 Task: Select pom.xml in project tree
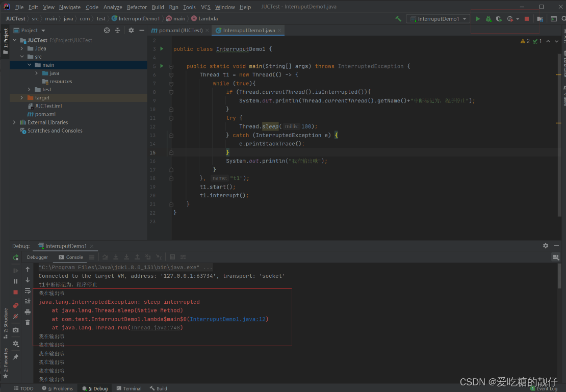tap(45, 114)
